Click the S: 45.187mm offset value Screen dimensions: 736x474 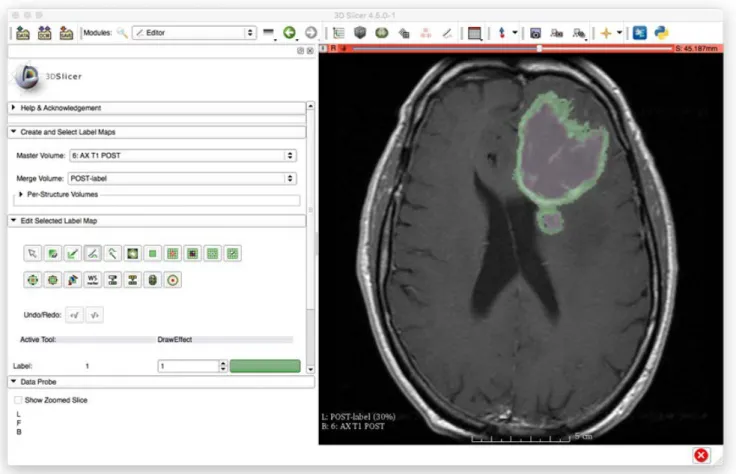[697, 48]
